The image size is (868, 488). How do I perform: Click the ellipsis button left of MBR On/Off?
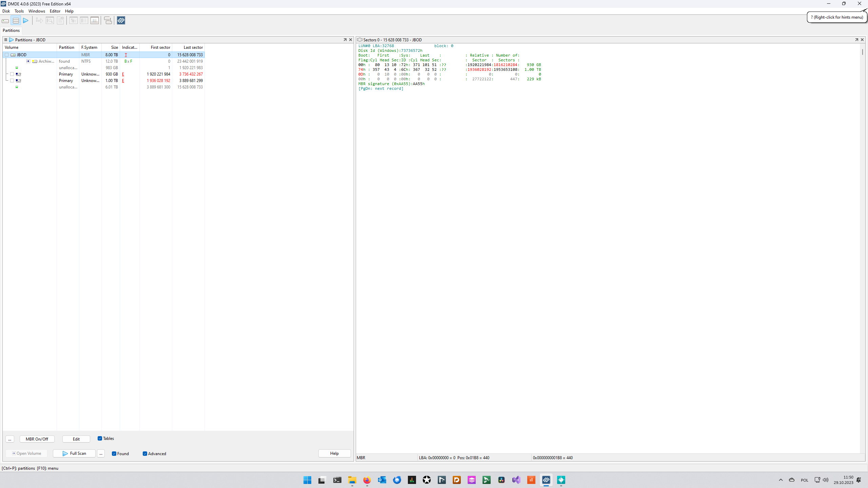[x=10, y=439]
